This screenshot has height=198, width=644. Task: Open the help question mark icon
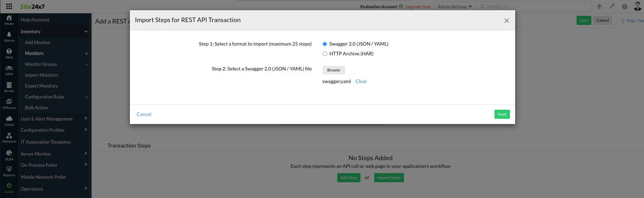pos(625,6)
